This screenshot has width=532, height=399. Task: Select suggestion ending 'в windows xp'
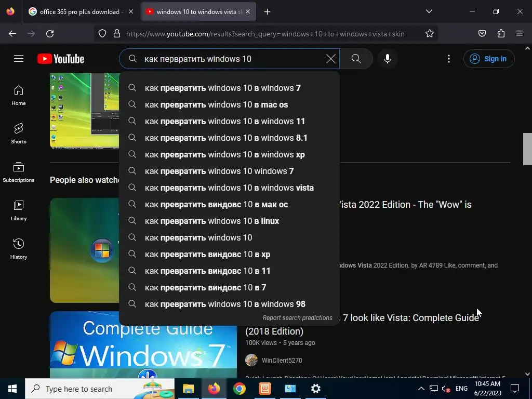tap(229, 154)
